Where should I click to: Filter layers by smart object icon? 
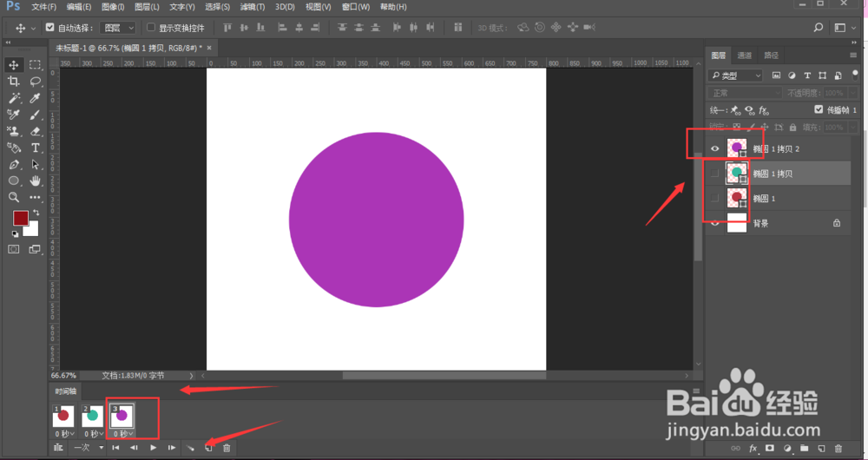[838, 76]
